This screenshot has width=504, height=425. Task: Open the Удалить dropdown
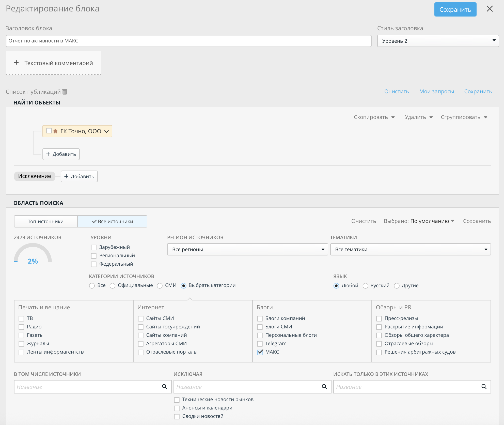tap(419, 117)
